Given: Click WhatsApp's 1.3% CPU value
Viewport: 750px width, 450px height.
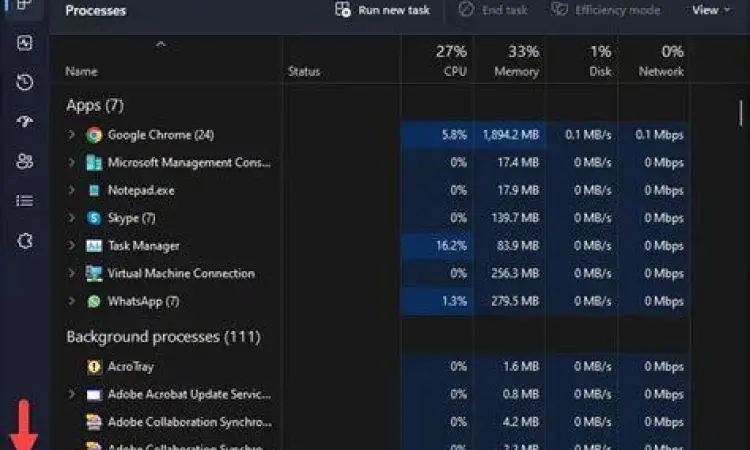Looking at the screenshot, I should (454, 301).
